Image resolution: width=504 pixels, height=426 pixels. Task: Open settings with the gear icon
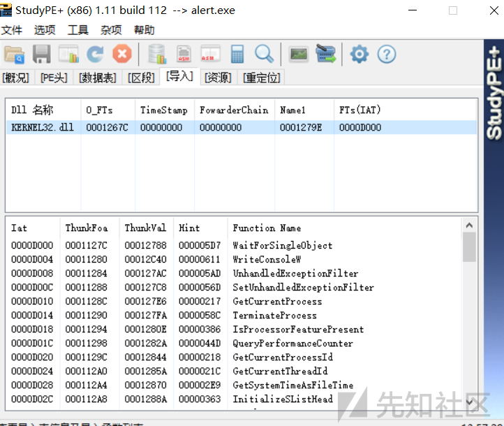coord(360,54)
